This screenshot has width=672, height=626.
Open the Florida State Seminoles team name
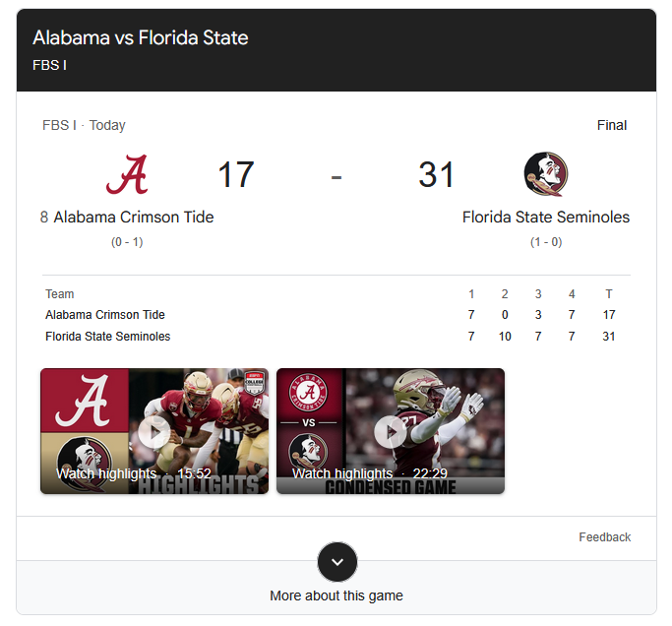coord(546,217)
